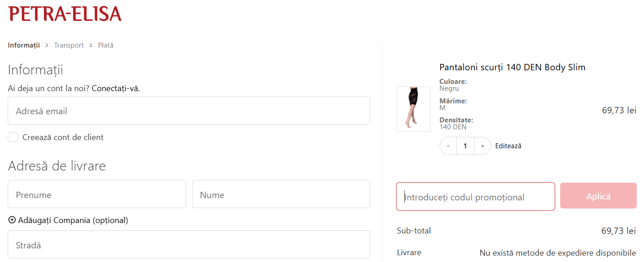Follow the Conectați-vă login link
Viewport: 644px width, 262px height.
pyautogui.click(x=116, y=88)
